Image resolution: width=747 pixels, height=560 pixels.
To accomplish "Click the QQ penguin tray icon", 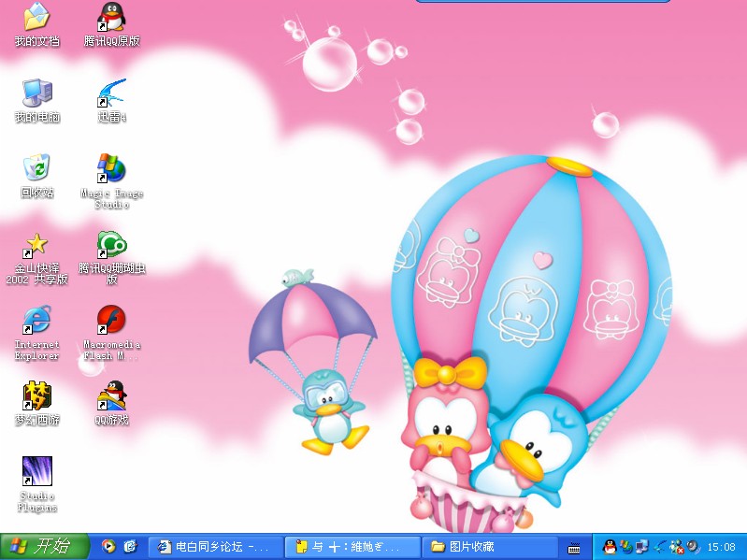I will (611, 547).
